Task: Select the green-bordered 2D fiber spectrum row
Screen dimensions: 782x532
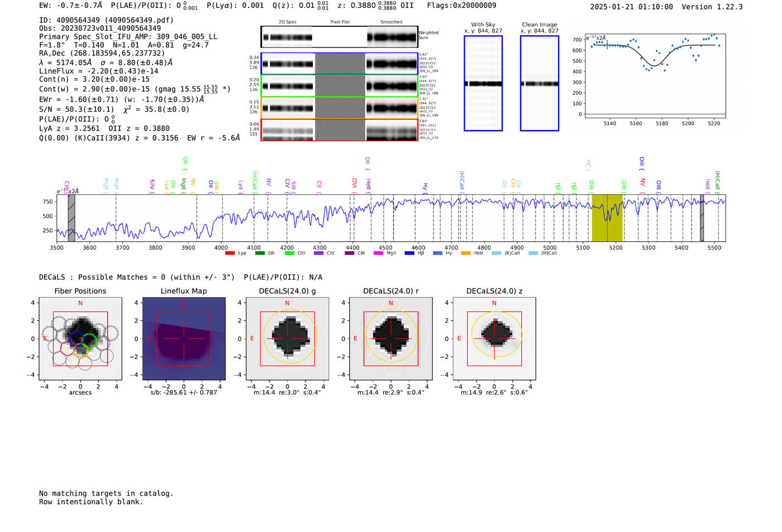Action: pyautogui.click(x=339, y=86)
